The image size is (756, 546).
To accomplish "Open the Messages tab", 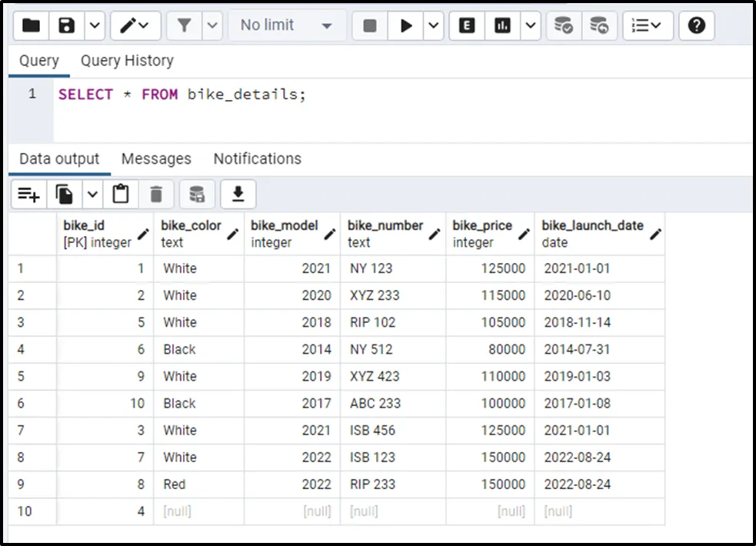I will 156,159.
